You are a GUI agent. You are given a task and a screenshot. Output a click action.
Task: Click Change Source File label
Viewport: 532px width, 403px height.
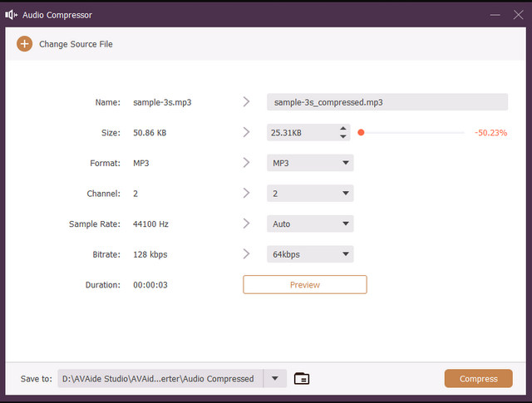76,44
